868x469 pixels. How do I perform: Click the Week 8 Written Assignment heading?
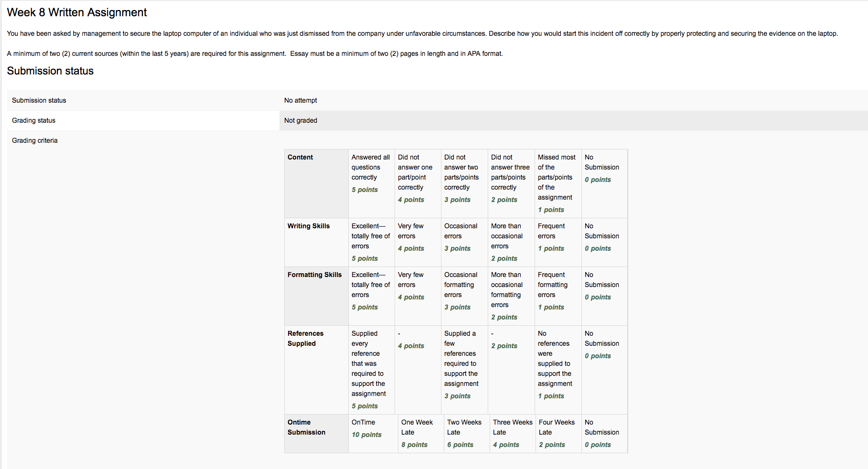pyautogui.click(x=77, y=12)
